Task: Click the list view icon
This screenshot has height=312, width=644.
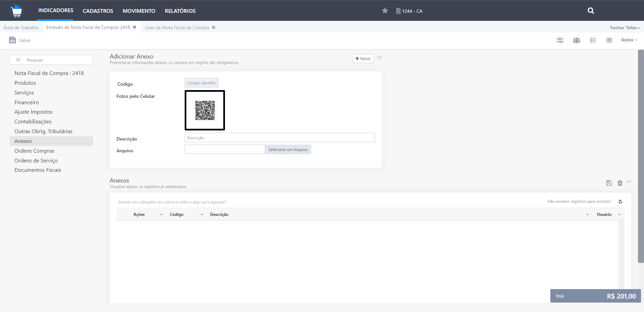Action: coord(593,40)
